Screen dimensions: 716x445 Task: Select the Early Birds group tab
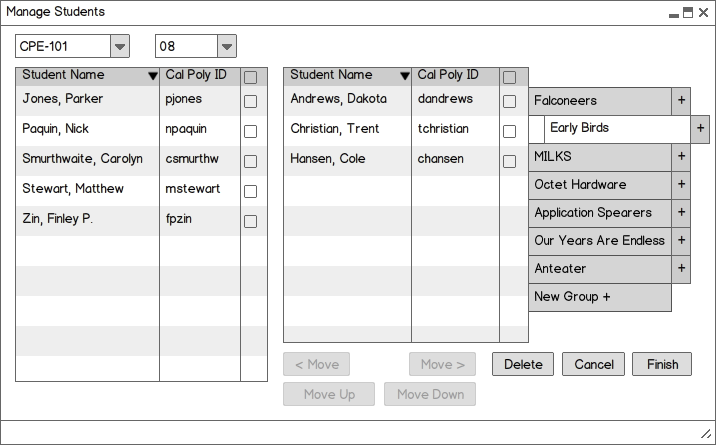(617, 129)
